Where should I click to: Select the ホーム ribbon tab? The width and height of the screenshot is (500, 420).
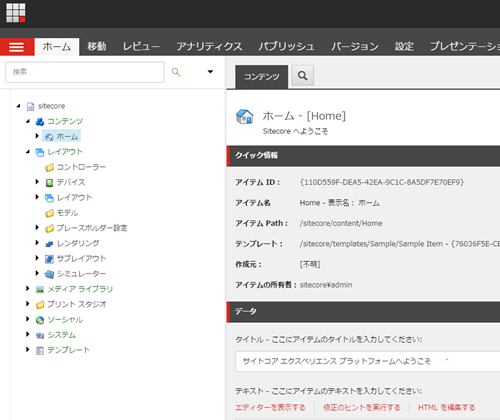coord(57,47)
